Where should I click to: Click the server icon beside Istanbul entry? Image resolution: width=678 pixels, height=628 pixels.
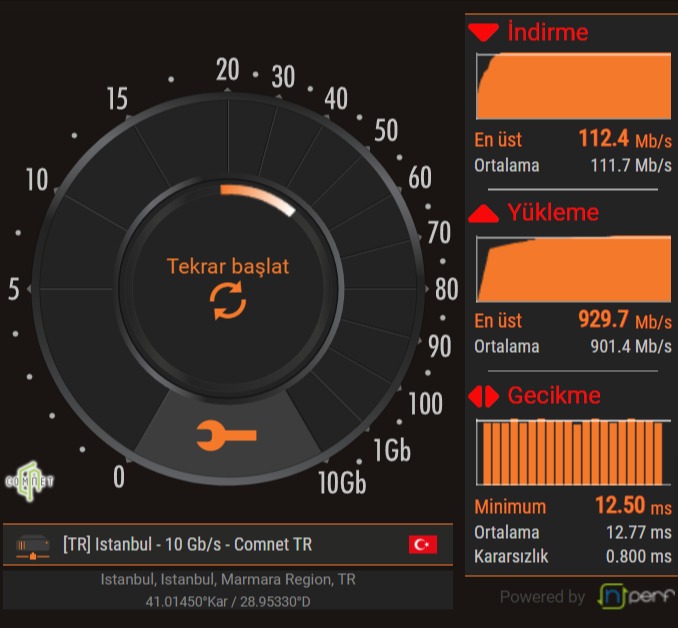tap(32, 547)
